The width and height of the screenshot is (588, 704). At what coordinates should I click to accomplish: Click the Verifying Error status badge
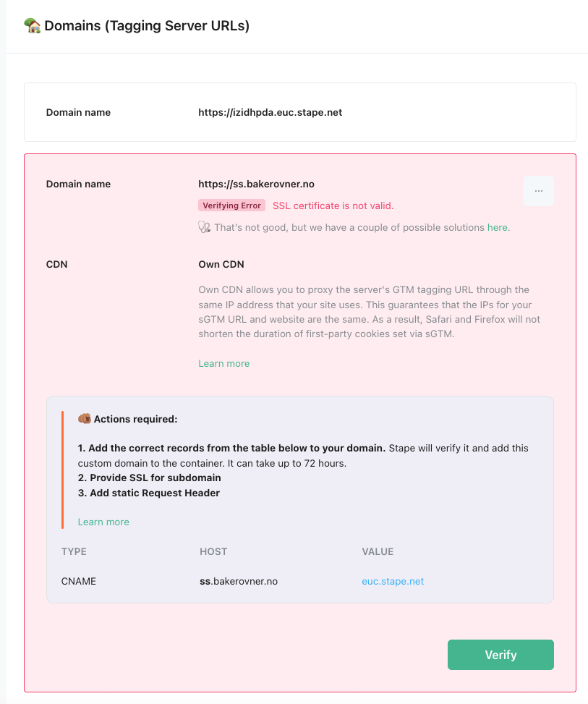[x=231, y=205]
